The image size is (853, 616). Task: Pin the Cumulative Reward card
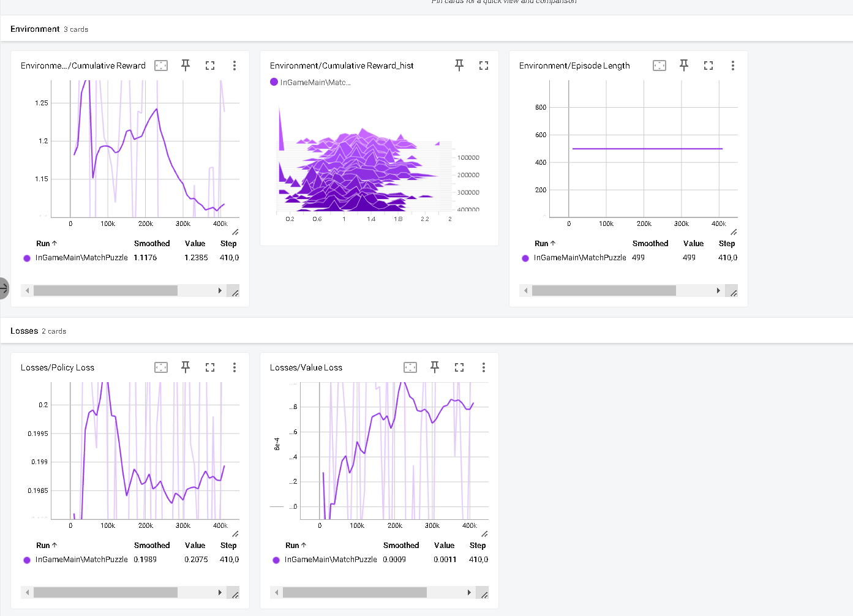[x=186, y=66]
